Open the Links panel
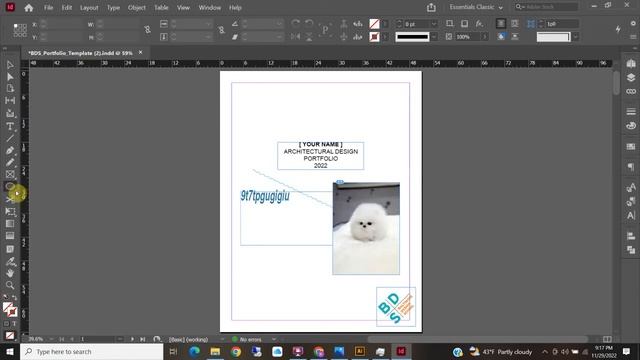 tap(631, 91)
